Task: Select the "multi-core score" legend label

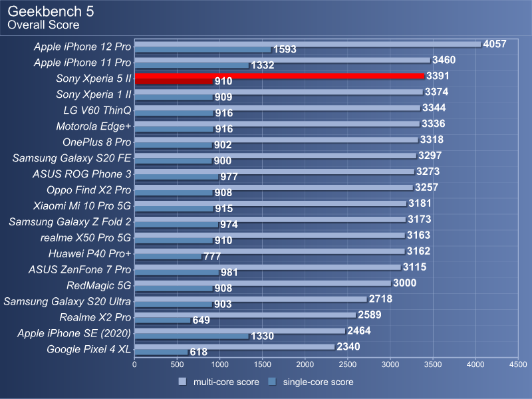Action: [x=226, y=382]
